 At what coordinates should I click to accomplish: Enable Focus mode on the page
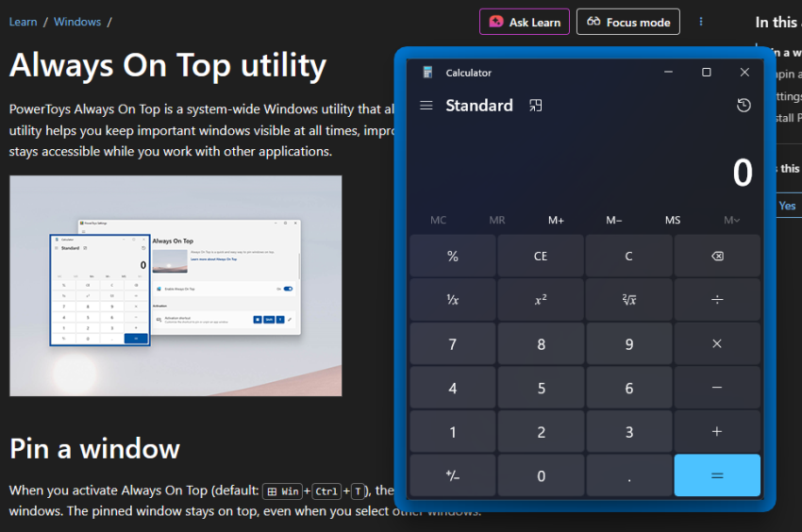[628, 22]
